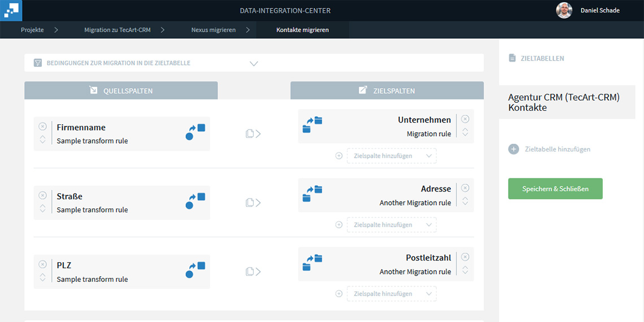This screenshot has height=322, width=644.
Task: Click the copy mapping arrow in Firmenname row
Action: (x=253, y=134)
